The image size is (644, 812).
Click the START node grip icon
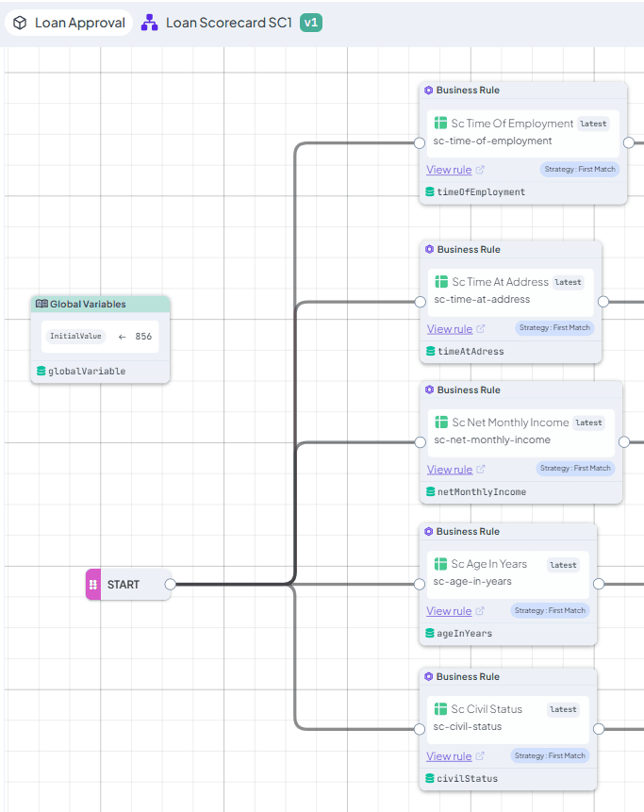click(93, 585)
